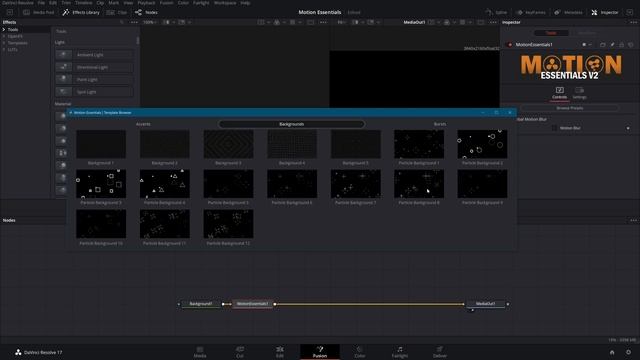Viewport: 640px width, 360px height.
Task: Open Inspector panel options menu
Action: [x=633, y=22]
